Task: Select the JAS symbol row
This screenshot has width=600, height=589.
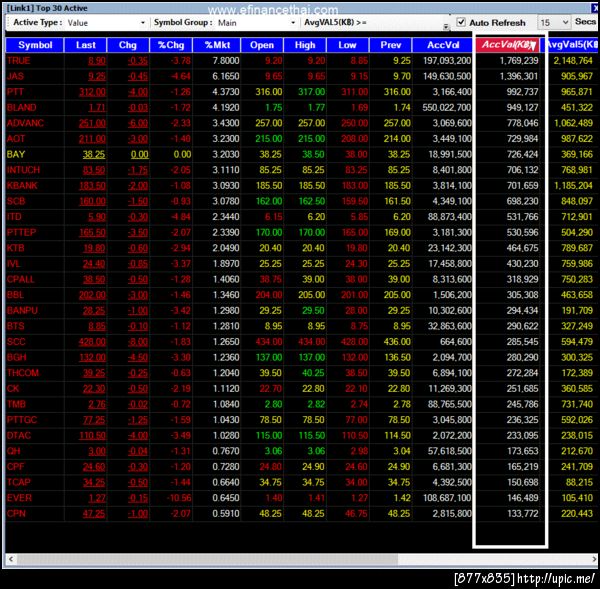Action: (x=302, y=76)
